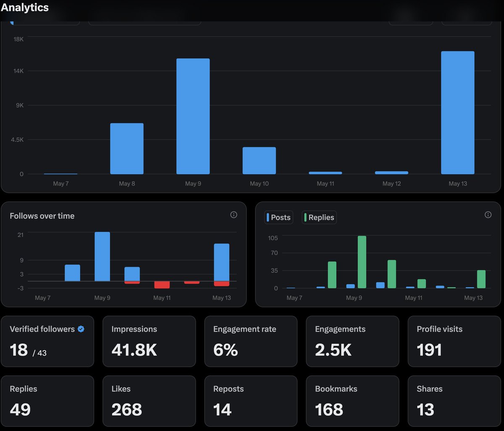The width and height of the screenshot is (504, 431).
Task: Select the May 8 bar in the main impressions chart
Action: pos(127,149)
